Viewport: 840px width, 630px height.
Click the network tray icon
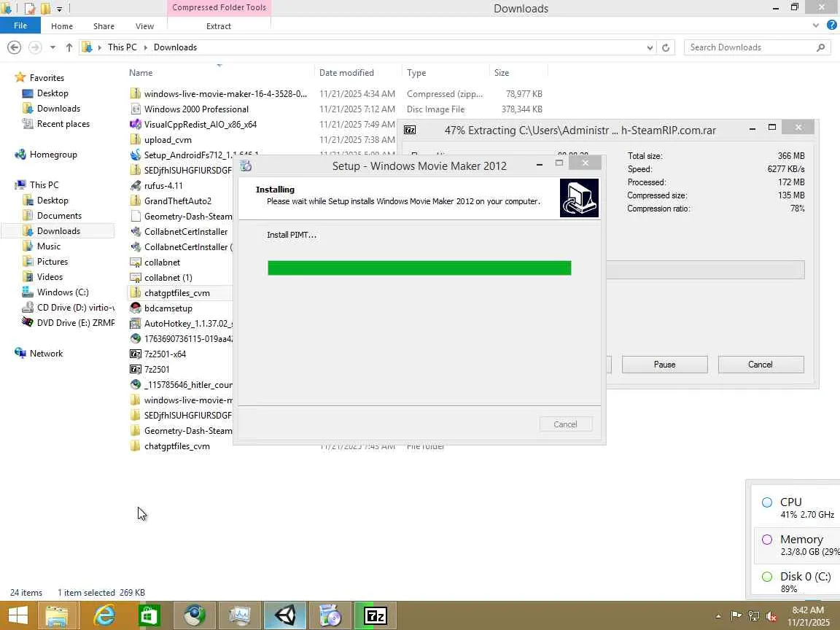pyautogui.click(x=754, y=616)
